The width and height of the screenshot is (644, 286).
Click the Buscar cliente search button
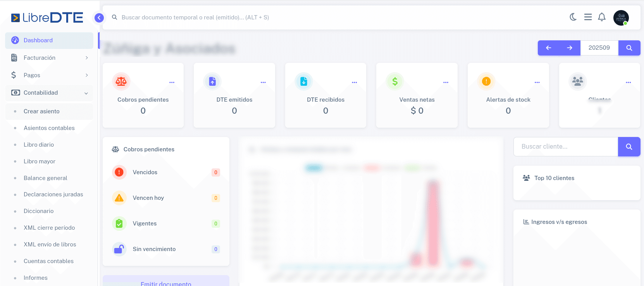[x=629, y=147]
